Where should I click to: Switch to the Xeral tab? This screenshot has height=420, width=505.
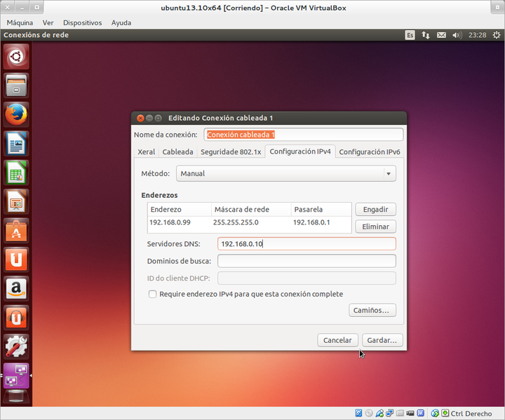pos(146,151)
